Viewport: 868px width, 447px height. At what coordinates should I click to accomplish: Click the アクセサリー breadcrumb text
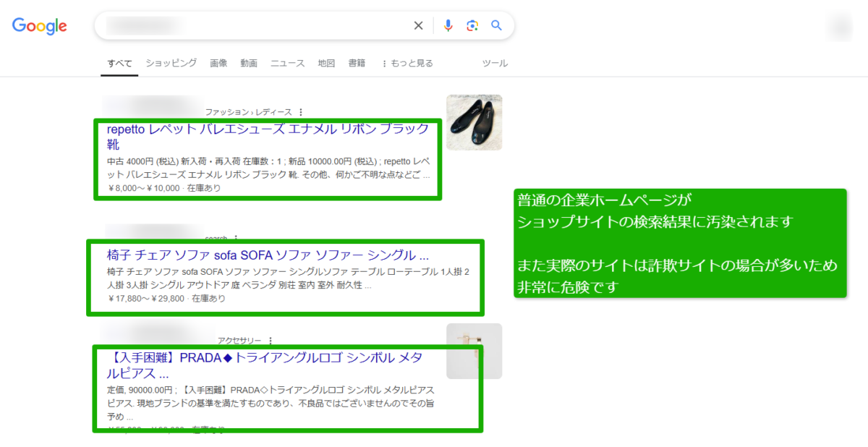coord(239,340)
